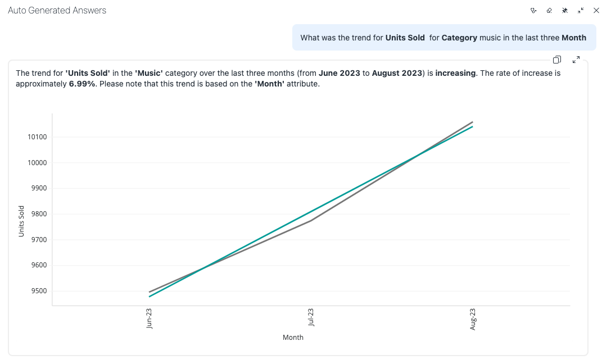This screenshot has height=364, width=602.
Task: Select the 10100 y-axis tick label
Action: (35, 137)
